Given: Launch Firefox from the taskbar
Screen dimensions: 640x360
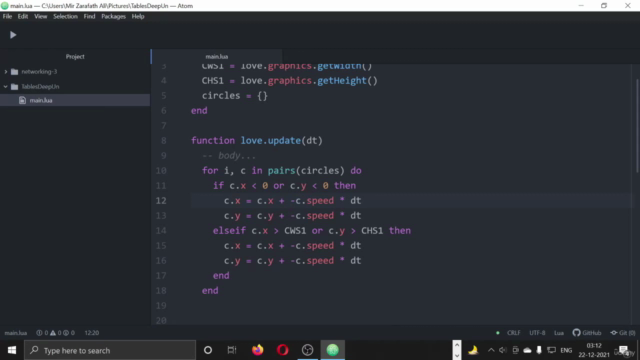Looking at the screenshot, I should coord(258,350).
